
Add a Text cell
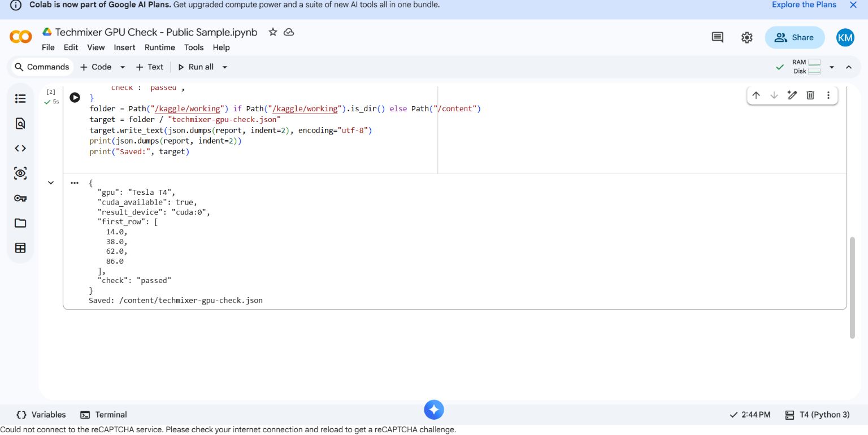click(x=150, y=67)
